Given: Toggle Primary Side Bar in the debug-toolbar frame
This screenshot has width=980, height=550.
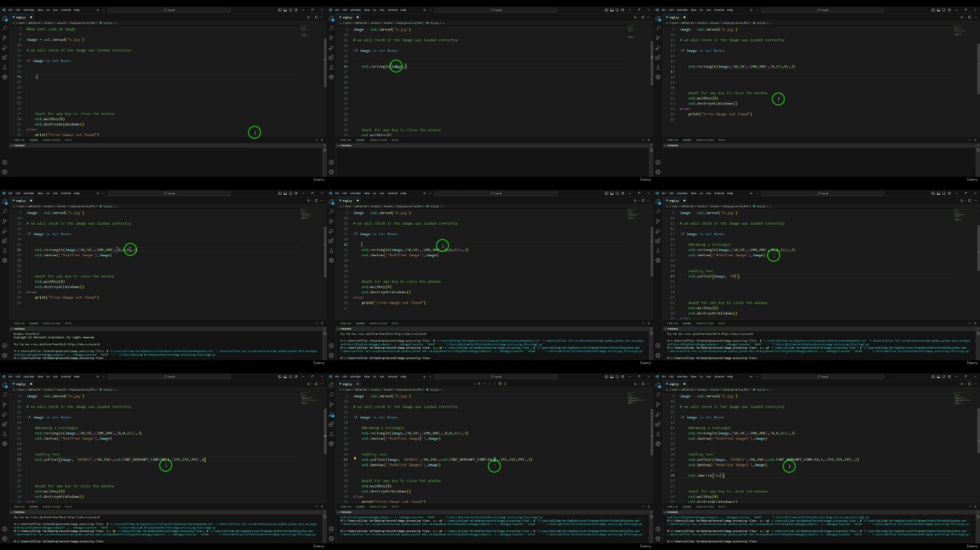Looking at the screenshot, I should [607, 376].
